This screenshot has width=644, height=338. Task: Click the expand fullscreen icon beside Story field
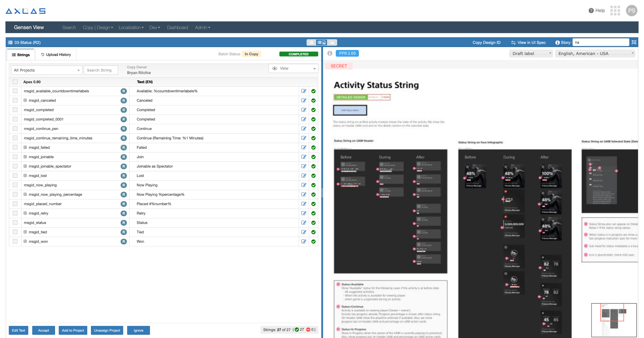(x=634, y=42)
